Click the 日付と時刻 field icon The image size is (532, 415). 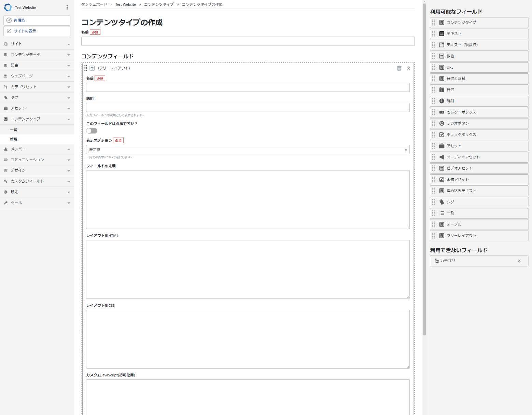442,79
